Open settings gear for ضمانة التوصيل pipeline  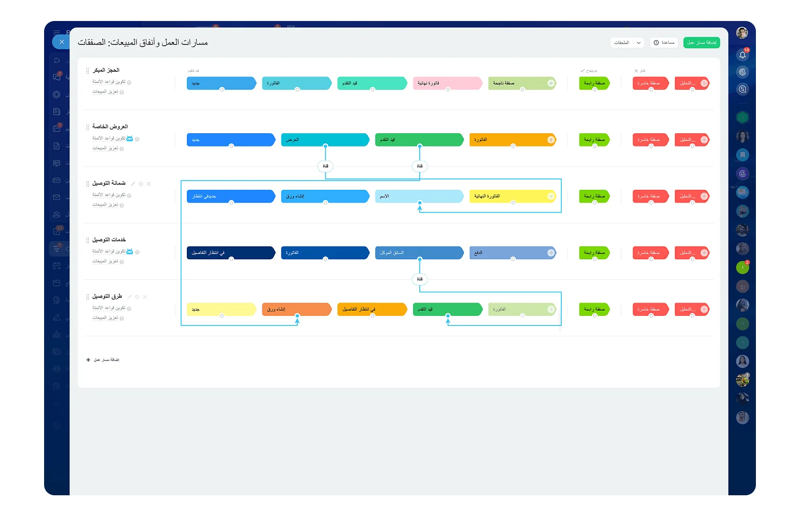tap(141, 184)
